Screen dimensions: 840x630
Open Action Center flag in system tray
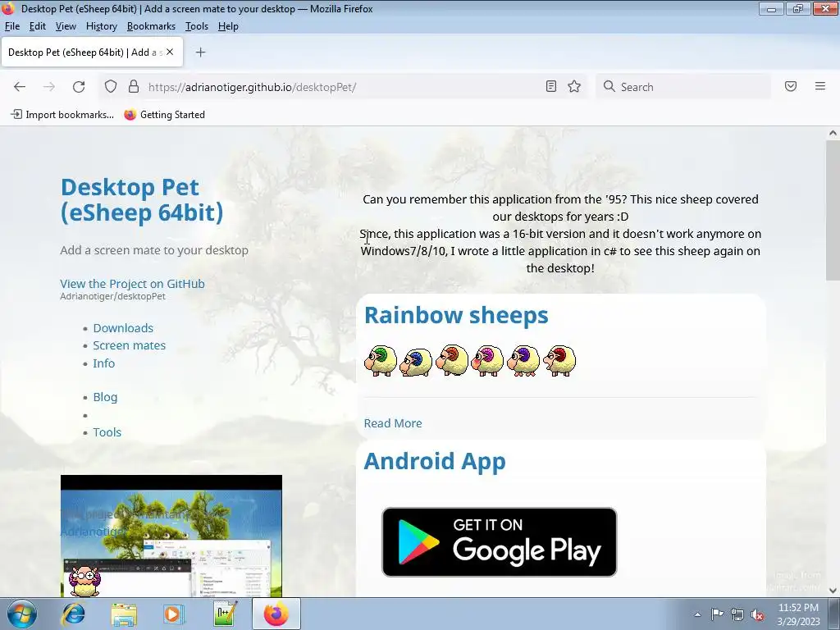point(717,614)
